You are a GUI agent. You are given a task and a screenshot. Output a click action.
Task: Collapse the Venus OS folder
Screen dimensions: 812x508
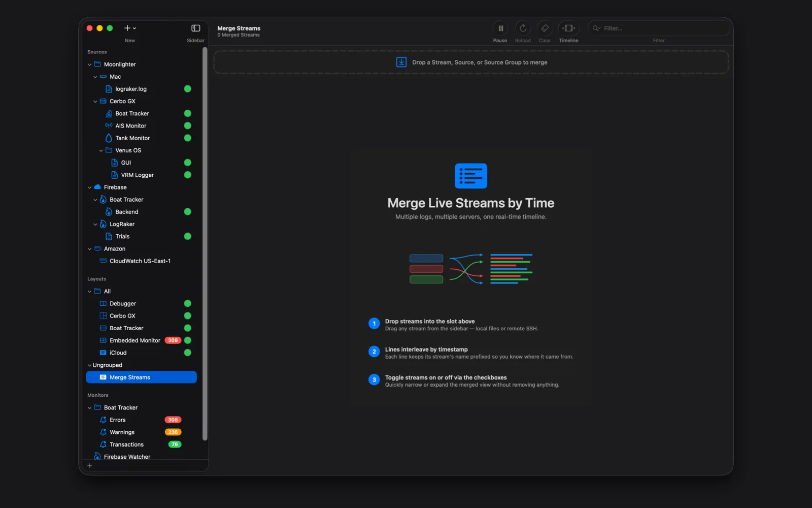(101, 150)
